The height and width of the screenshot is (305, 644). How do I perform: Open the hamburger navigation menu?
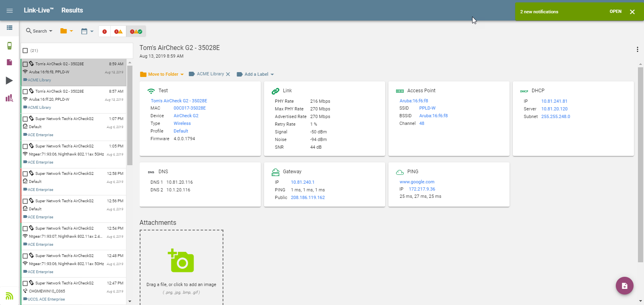pos(10,10)
